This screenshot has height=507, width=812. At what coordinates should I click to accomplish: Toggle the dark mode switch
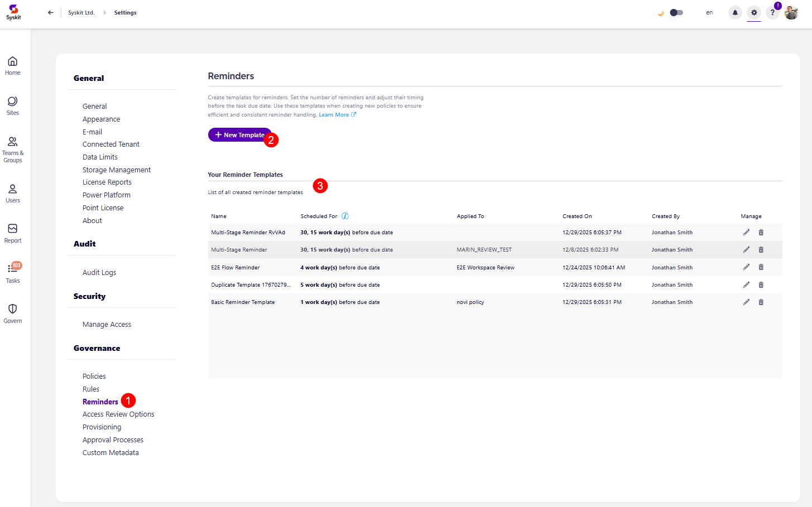point(676,13)
